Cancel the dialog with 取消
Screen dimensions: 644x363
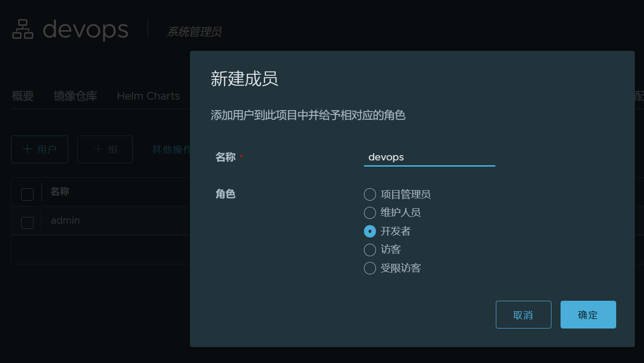524,315
